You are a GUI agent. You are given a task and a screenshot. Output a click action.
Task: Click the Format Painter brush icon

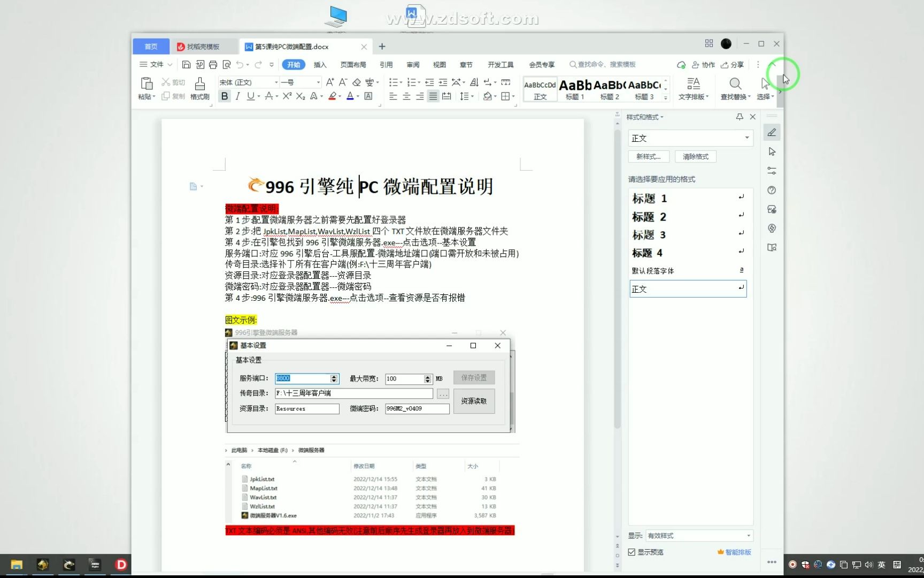coord(199,83)
